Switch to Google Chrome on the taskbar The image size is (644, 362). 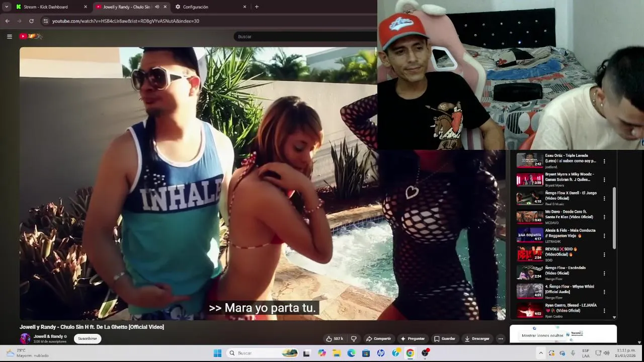410,353
